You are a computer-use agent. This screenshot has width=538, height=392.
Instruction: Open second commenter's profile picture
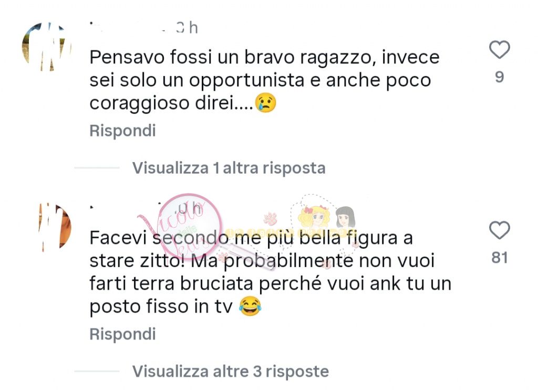[x=55, y=227]
